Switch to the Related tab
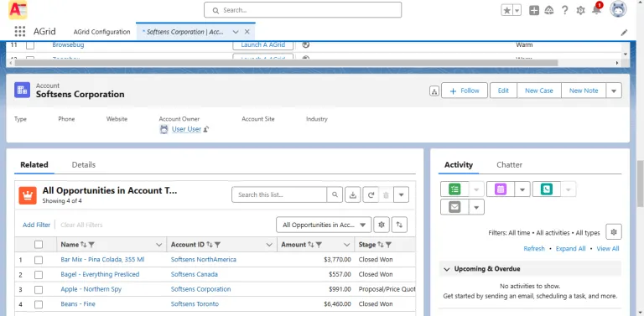The width and height of the screenshot is (644, 316). [x=34, y=164]
